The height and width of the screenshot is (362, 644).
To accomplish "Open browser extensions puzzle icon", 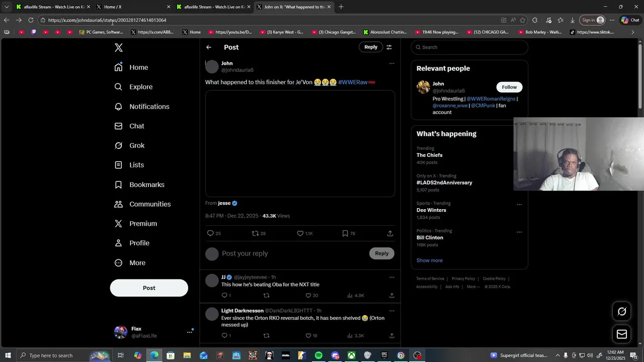I will click(x=535, y=20).
